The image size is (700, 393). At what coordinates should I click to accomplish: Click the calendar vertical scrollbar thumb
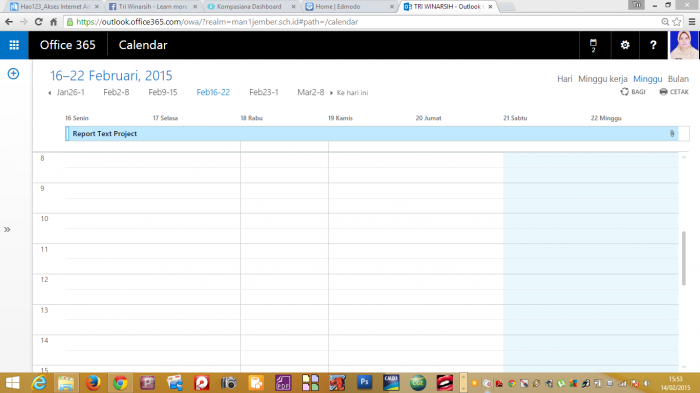point(683,258)
